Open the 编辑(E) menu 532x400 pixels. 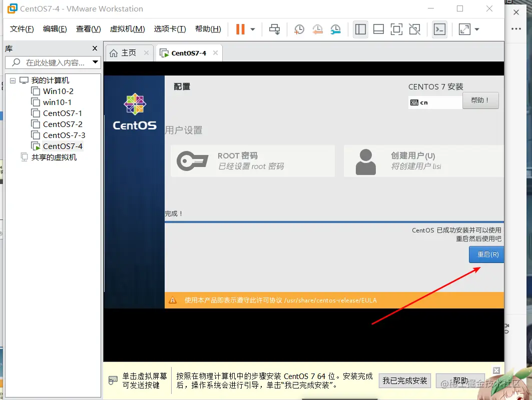tap(55, 29)
